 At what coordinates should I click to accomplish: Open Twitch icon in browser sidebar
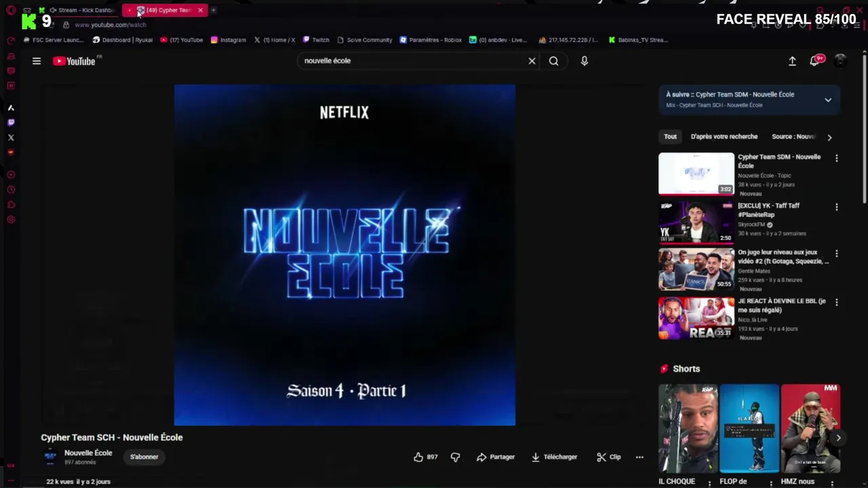[x=10, y=123]
